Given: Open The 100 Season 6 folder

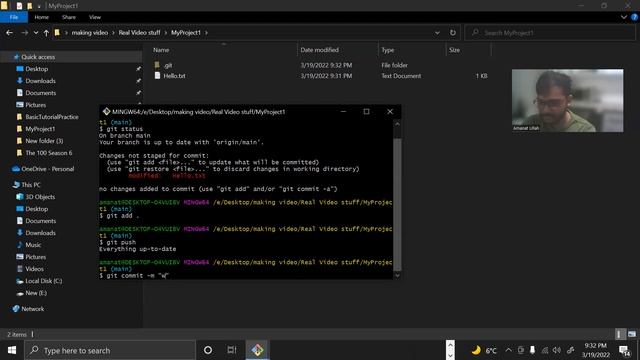Looking at the screenshot, I should [x=49, y=153].
